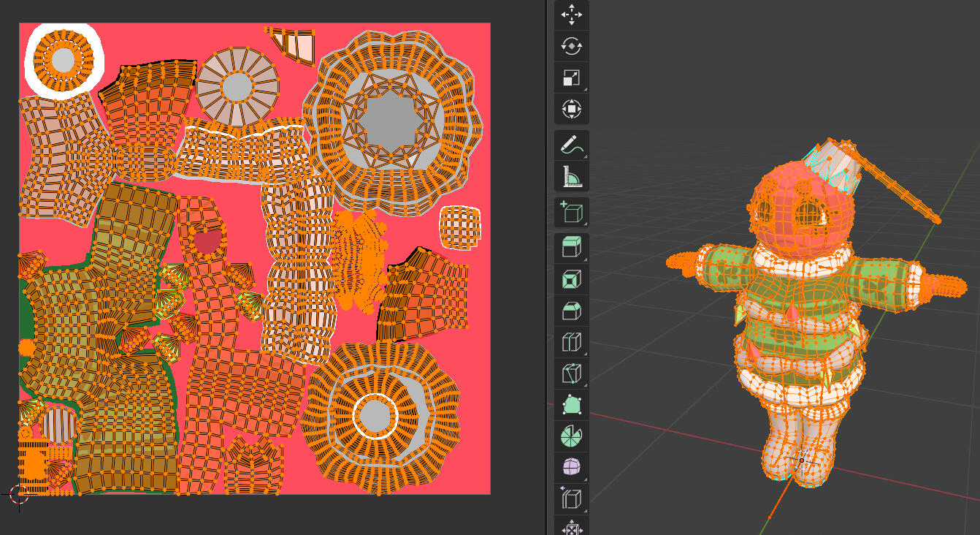
Task: Select the Poly Build tool
Action: point(571,405)
